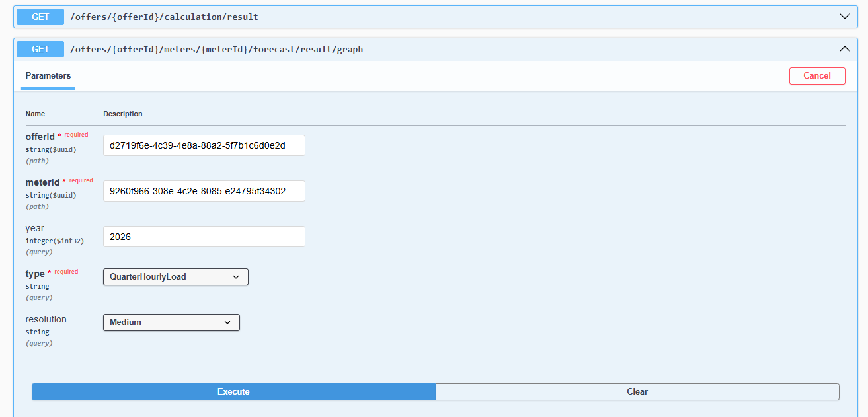Click the type parameter name label
This screenshot has width=868, height=417.
click(35, 274)
